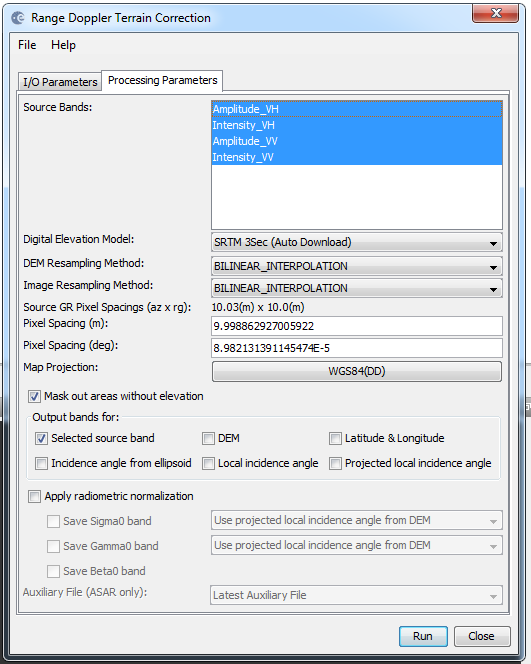Open the File menu
The image size is (531, 664).
(x=27, y=45)
